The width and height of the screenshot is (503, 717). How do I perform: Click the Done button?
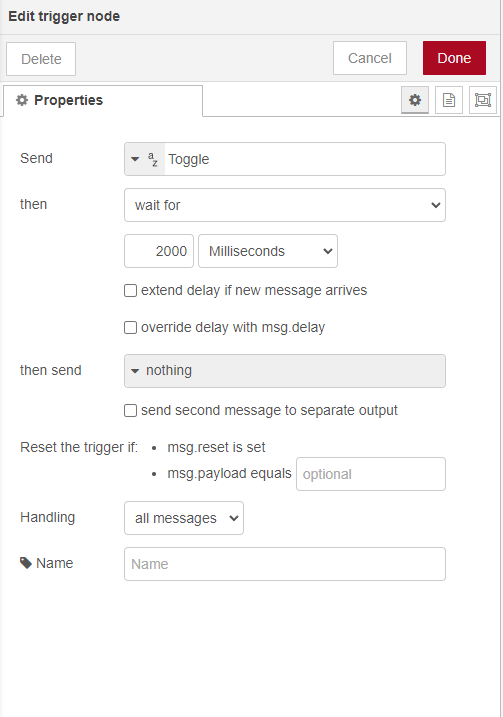[x=454, y=58]
